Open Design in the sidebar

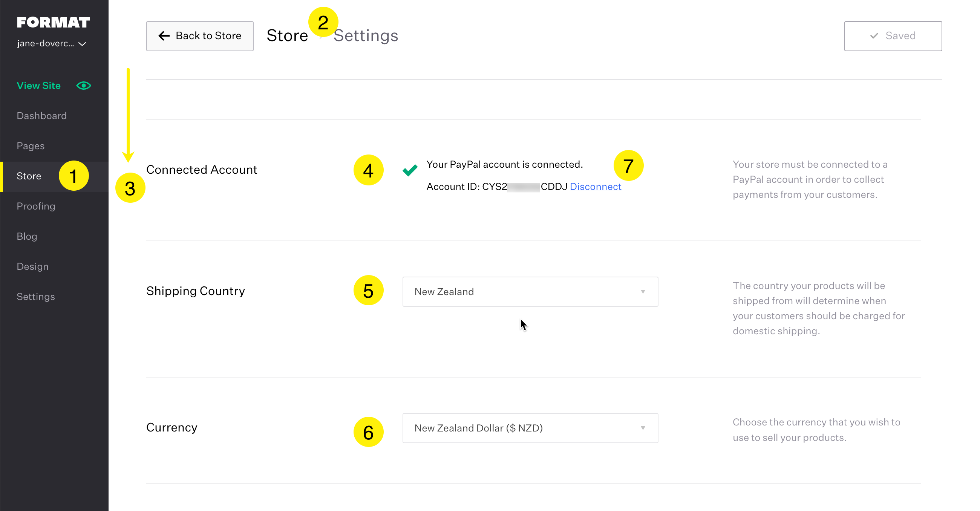(33, 266)
